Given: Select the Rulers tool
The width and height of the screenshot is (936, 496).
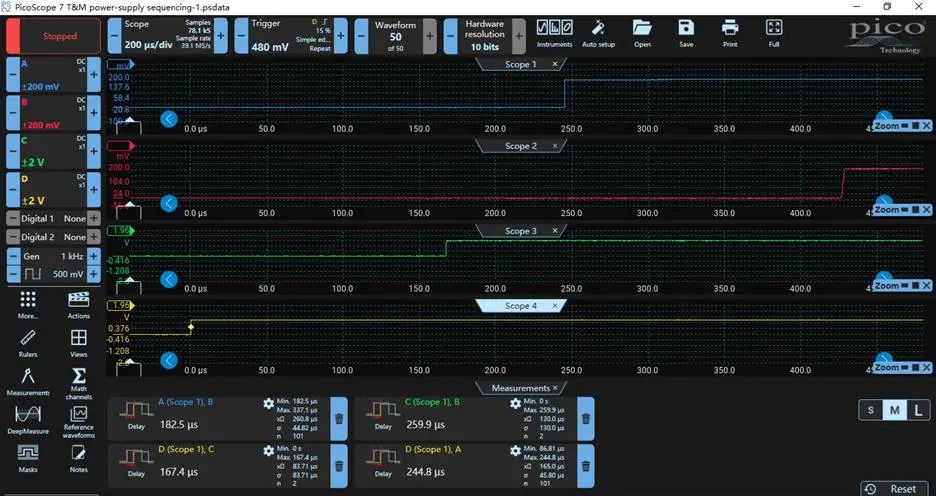Looking at the screenshot, I should click(27, 343).
